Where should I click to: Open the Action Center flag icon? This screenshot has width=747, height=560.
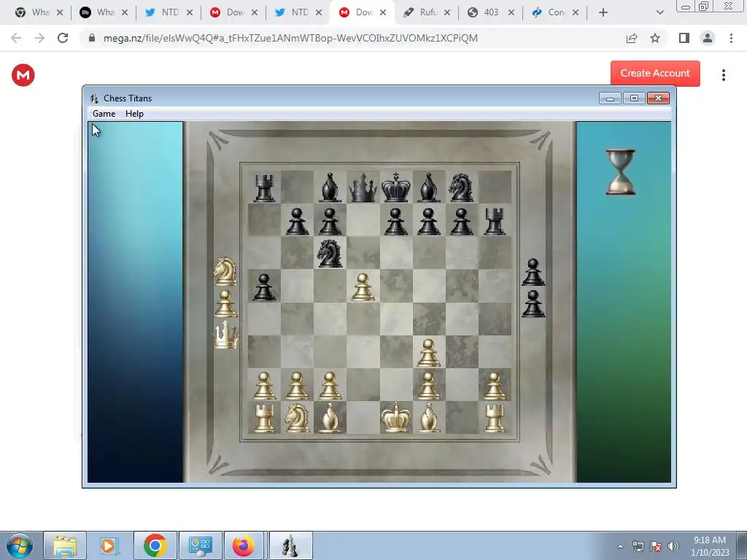tap(656, 546)
